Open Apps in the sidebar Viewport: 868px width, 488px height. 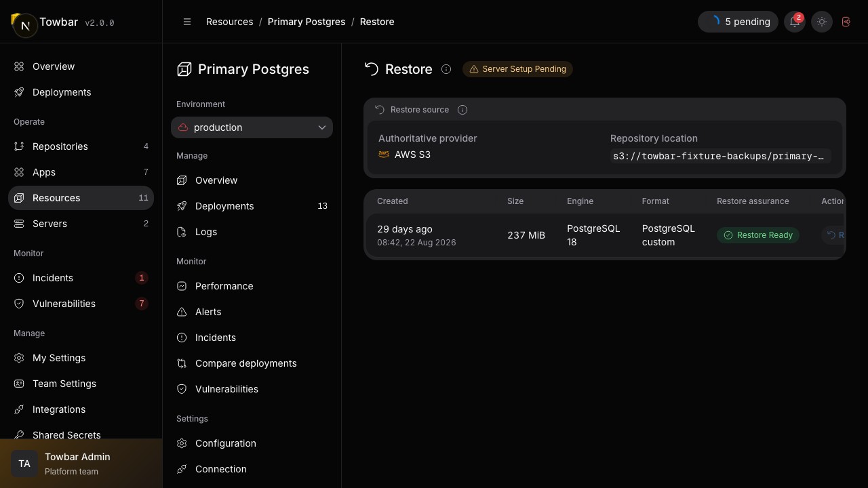[81, 172]
